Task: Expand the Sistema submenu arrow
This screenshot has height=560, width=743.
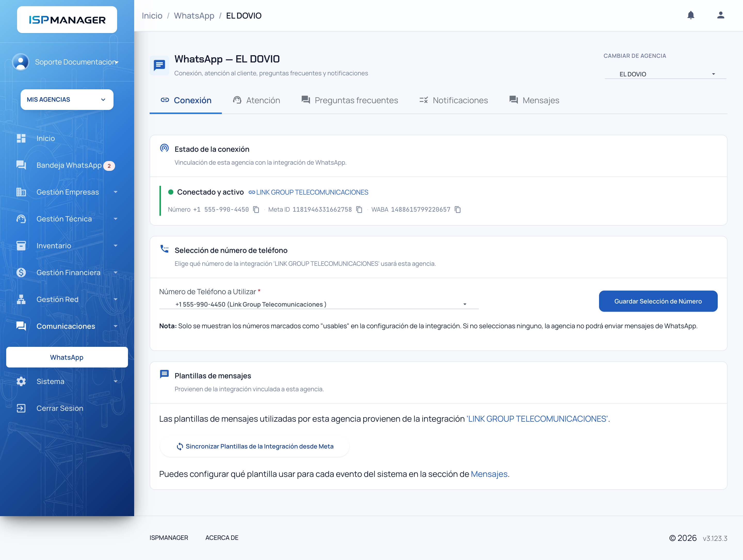Action: coord(116,382)
